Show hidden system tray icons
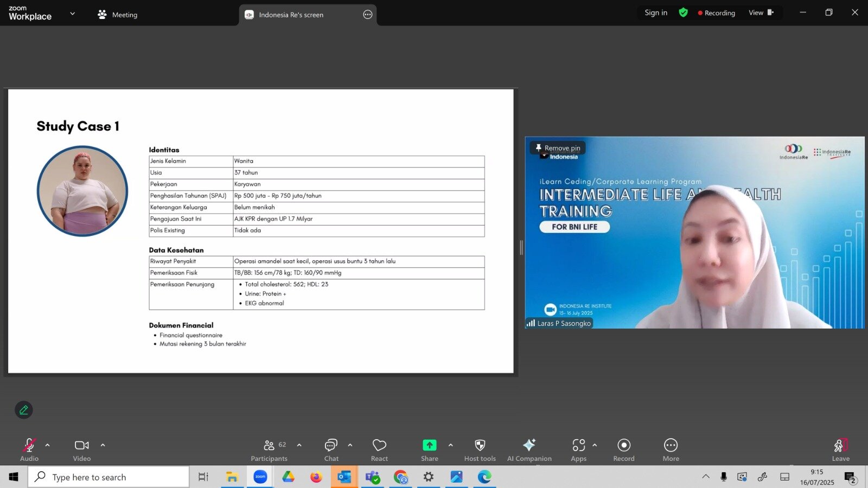Image resolution: width=868 pixels, height=488 pixels. pos(706,477)
